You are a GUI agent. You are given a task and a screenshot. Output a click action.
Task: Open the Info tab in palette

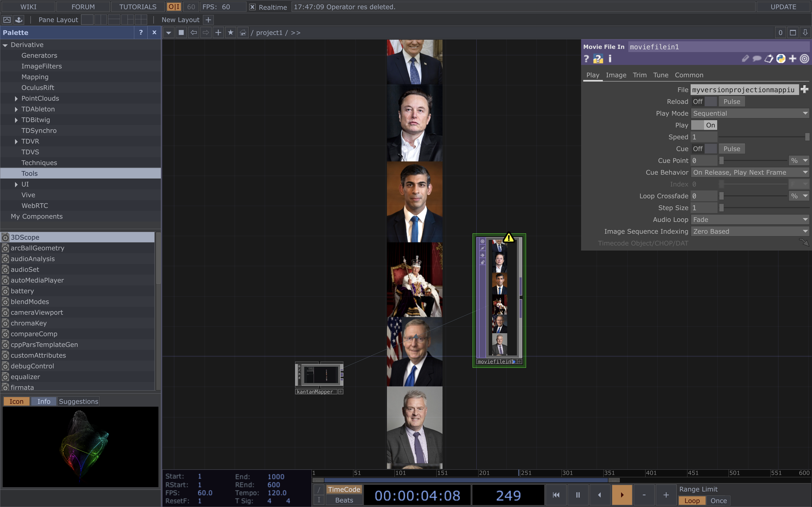[x=44, y=401]
